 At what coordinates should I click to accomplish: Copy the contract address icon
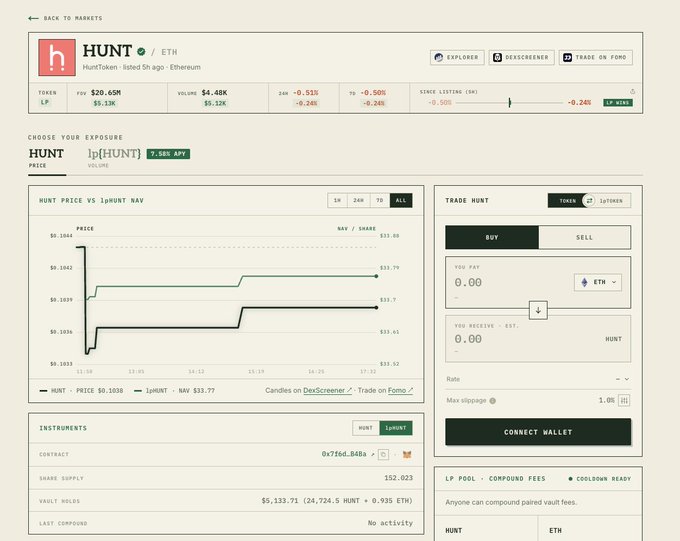383,455
